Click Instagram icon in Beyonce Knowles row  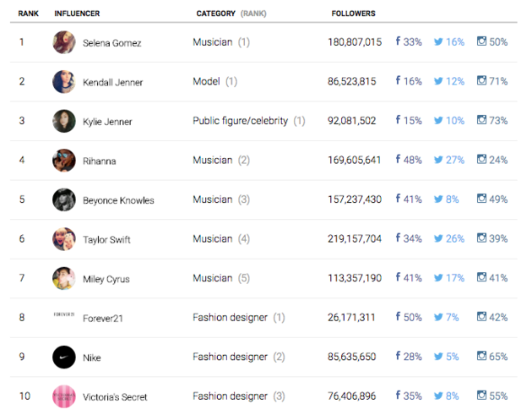(481, 199)
